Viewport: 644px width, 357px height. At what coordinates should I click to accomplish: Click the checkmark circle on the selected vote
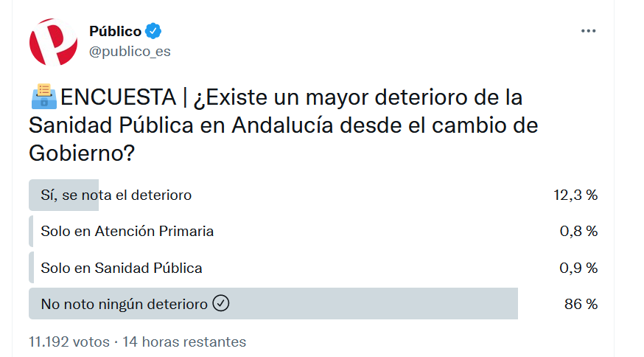[220, 304]
